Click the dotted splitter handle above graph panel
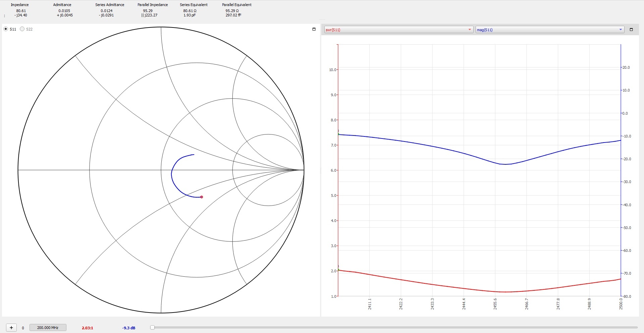The image size is (644, 333). 322,19
